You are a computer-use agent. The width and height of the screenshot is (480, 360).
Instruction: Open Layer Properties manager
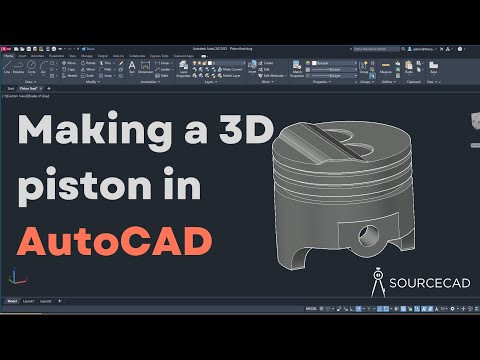click(x=183, y=69)
